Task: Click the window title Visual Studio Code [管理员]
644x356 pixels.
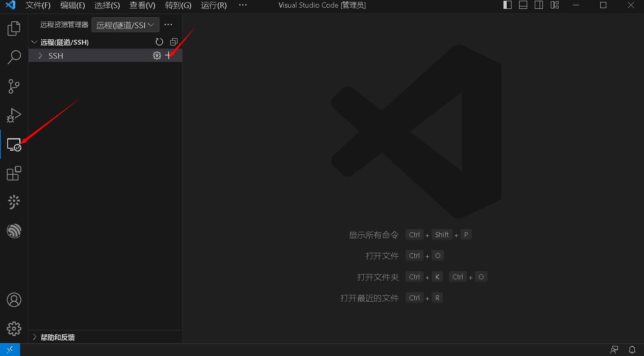Action: click(x=322, y=5)
